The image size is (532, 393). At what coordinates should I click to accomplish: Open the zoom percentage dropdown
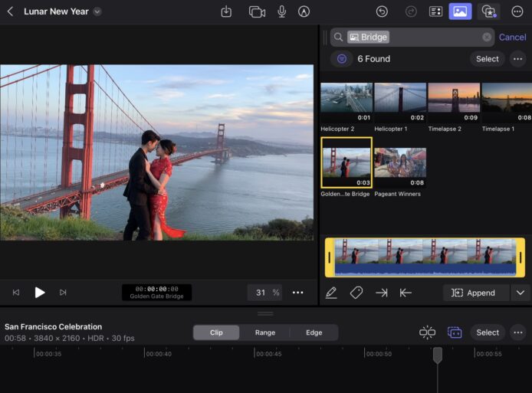click(265, 293)
